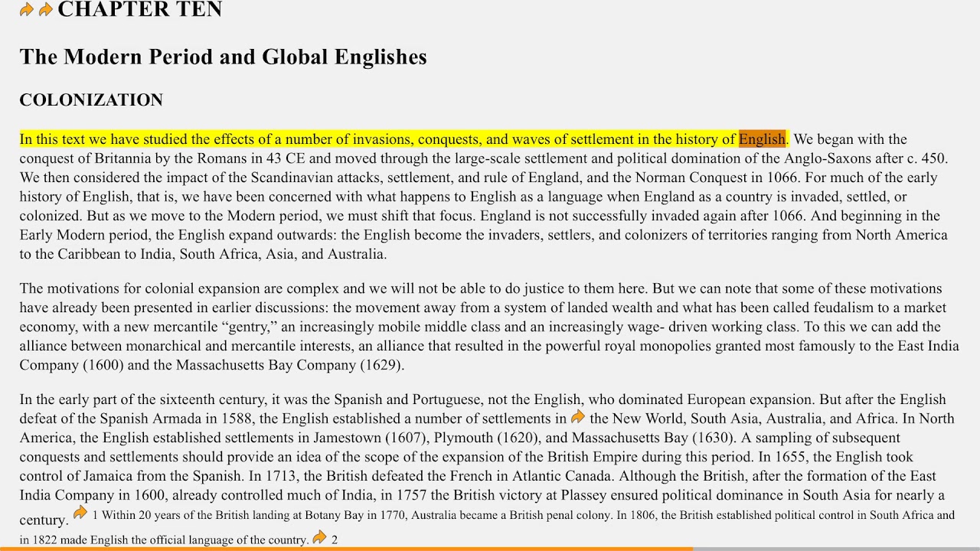Click 'The Modern Period and Global Englishes' title

click(x=223, y=57)
